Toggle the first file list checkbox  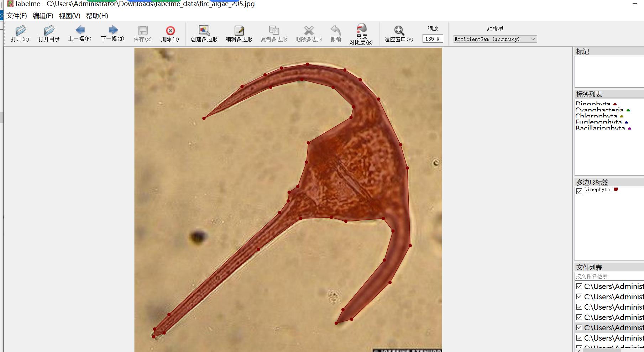pos(579,287)
